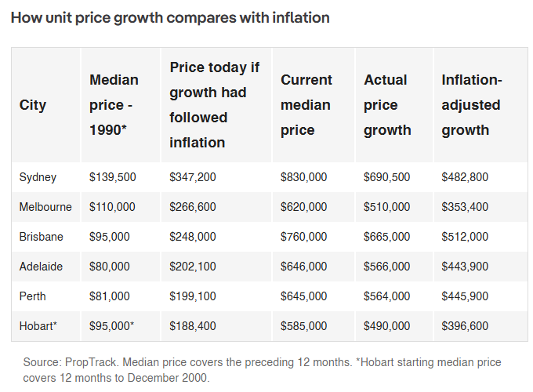Click Adelaide's inflation price $202,100
The width and height of the screenshot is (533, 392).
pos(192,267)
